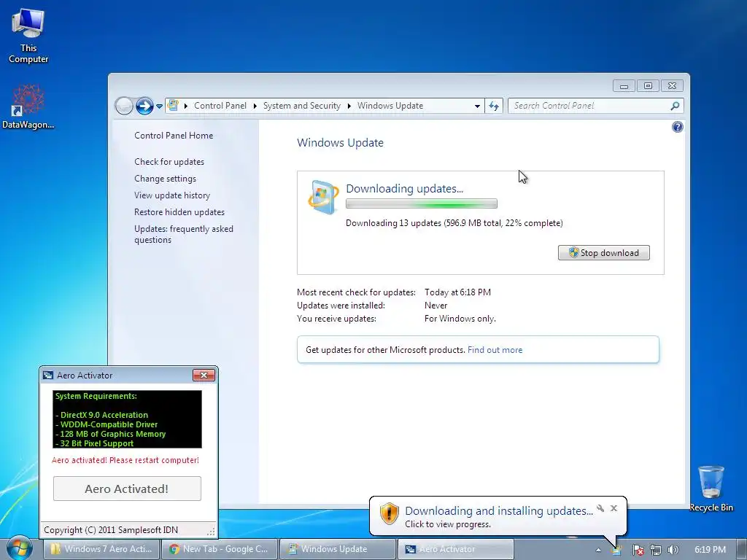The height and width of the screenshot is (560, 747).
Task: Open Updates: frequently asked questions link
Action: click(183, 234)
